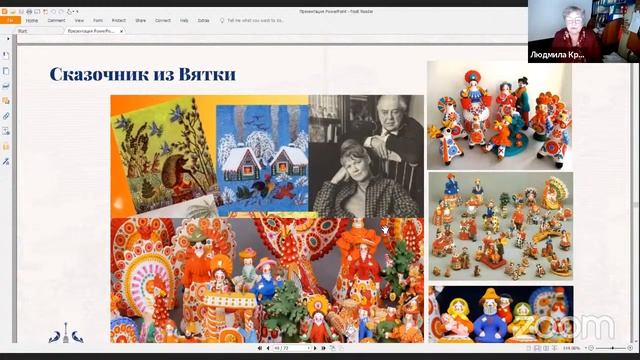Open the Page thumbnails panel icon
Image resolution: width=640 pixels, height=360 pixels.
pyautogui.click(x=6, y=71)
